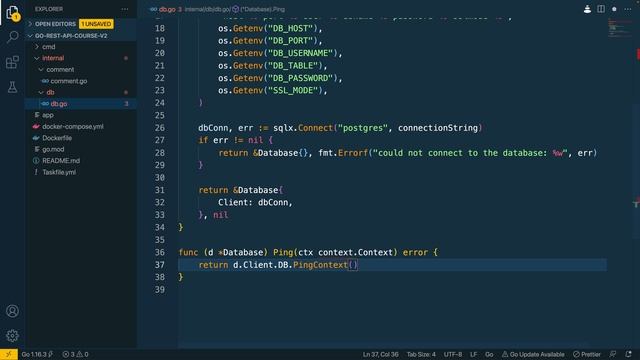The height and width of the screenshot is (360, 640).
Task: Open README.md file
Action: [61, 161]
